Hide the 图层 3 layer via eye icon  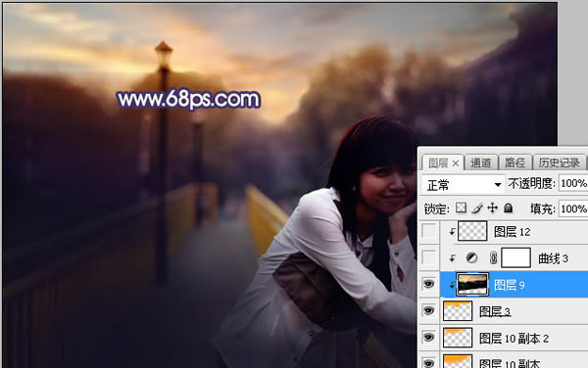[x=428, y=310]
